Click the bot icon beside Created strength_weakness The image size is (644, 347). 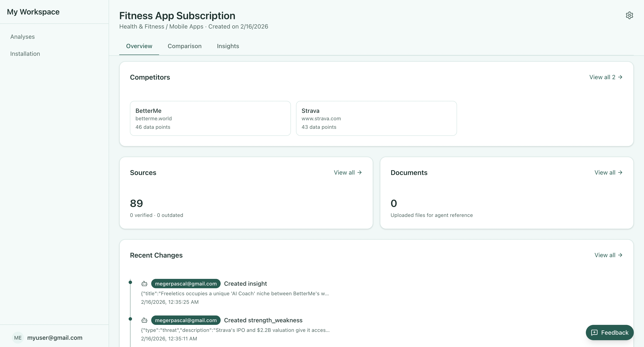click(144, 320)
